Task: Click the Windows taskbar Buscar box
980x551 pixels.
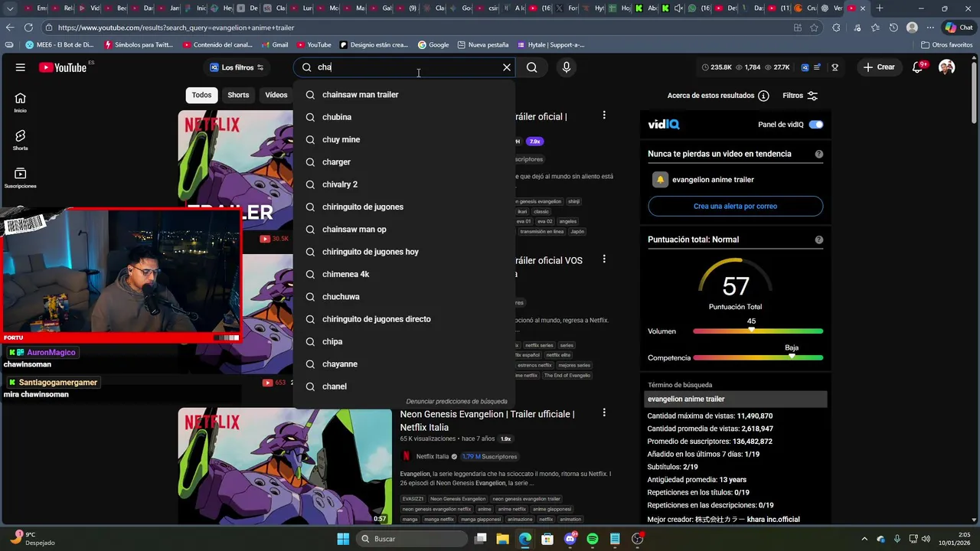Action: pos(412,539)
